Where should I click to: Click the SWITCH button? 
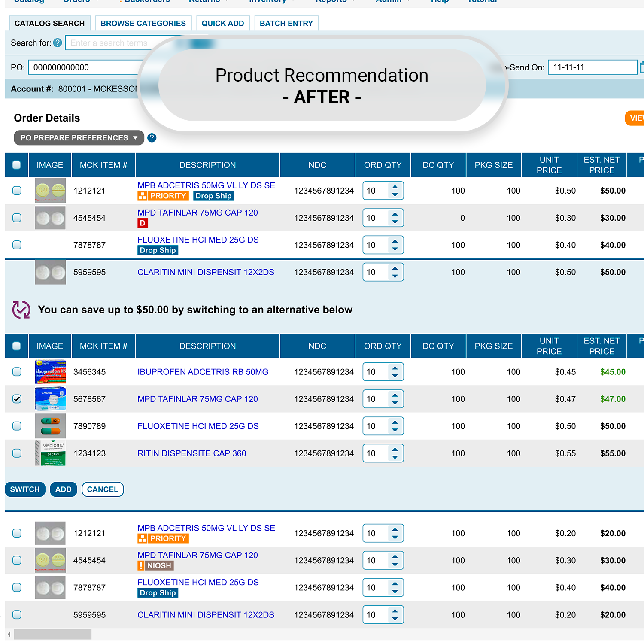click(x=25, y=489)
